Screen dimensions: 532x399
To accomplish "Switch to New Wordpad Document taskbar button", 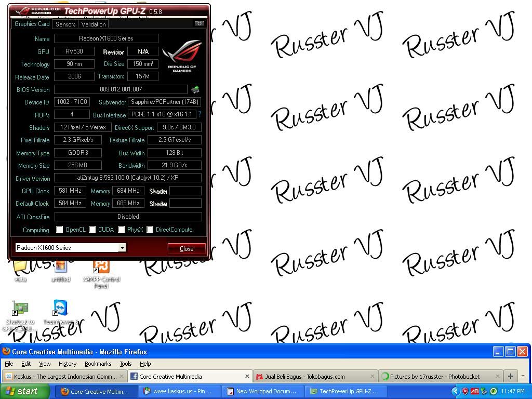I will click(x=263, y=392).
